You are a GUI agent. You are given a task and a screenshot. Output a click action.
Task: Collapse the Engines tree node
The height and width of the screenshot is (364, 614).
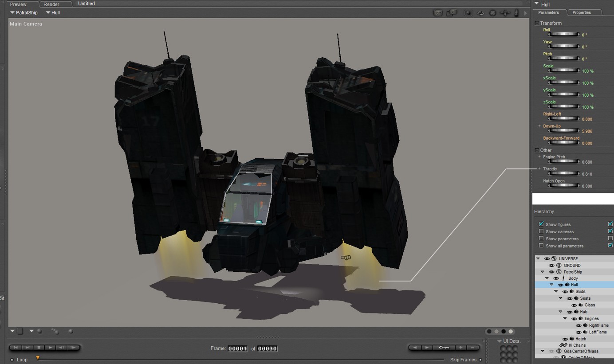(x=565, y=318)
